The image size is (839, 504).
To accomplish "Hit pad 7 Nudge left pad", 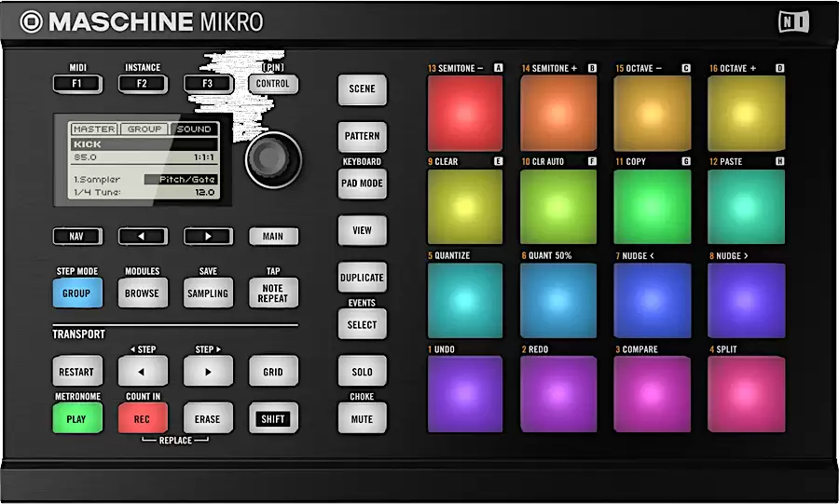I will click(653, 300).
